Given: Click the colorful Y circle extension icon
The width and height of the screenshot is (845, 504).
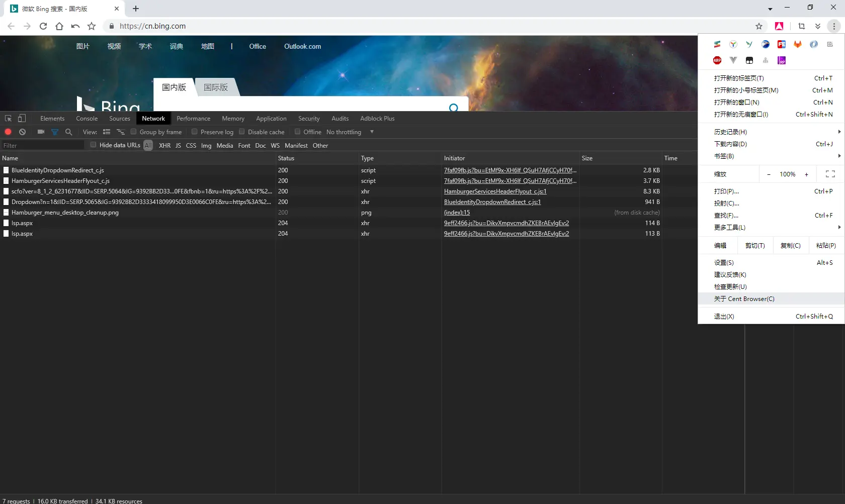Looking at the screenshot, I should click(733, 44).
